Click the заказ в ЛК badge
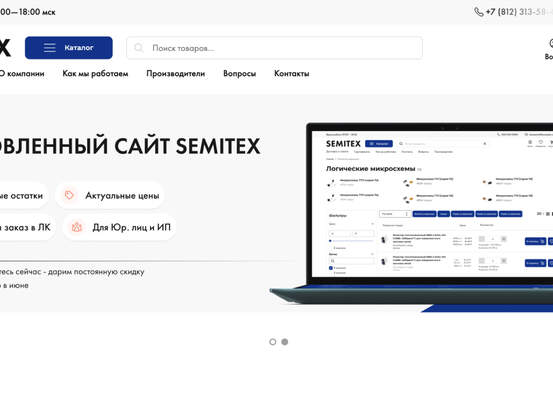The image size is (553, 411). 28,227
